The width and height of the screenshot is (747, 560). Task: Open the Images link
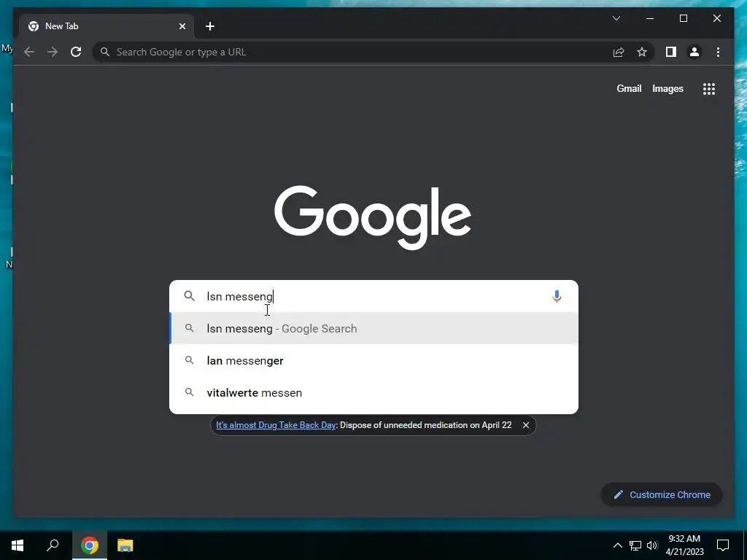point(667,88)
